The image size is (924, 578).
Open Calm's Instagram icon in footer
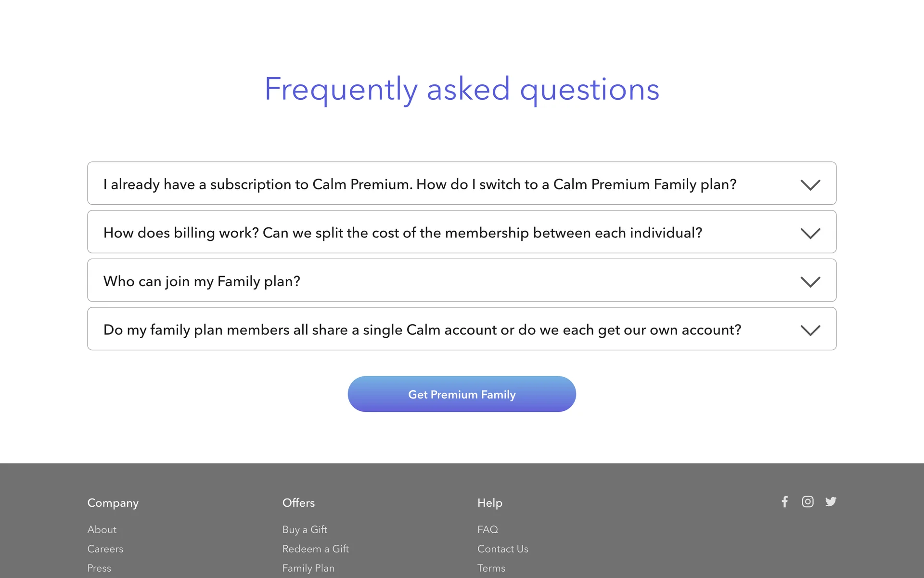click(x=808, y=502)
